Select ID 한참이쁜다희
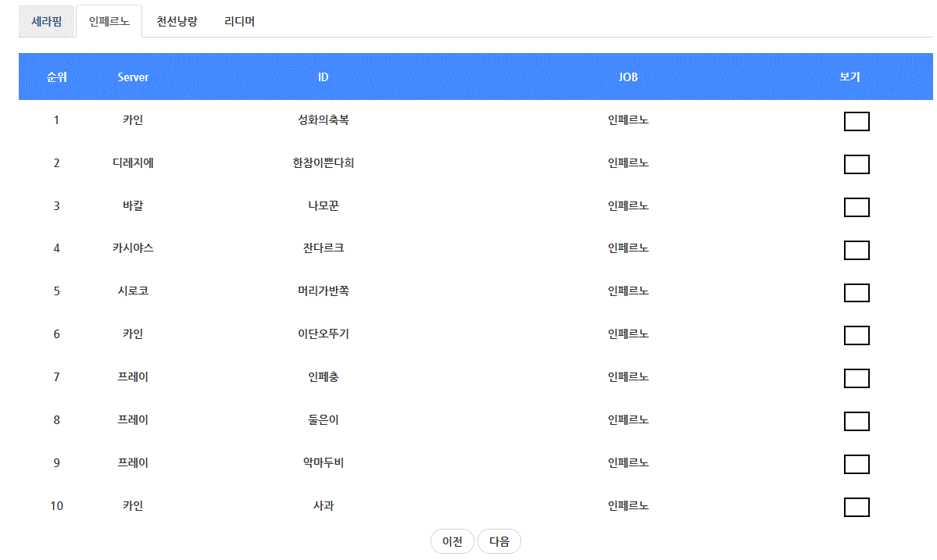This screenshot has width=937, height=560. point(324,163)
